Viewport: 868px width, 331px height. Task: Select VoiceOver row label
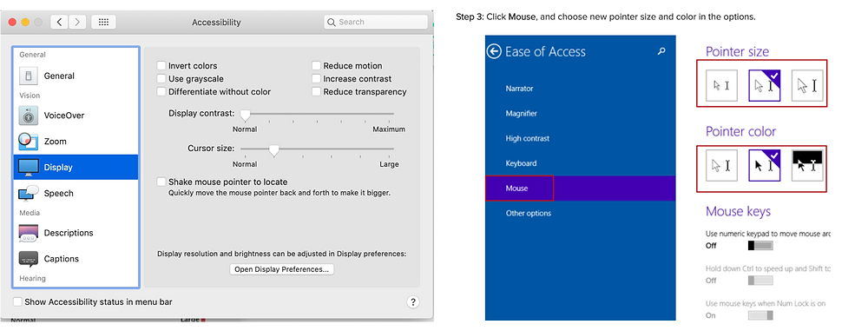click(64, 116)
